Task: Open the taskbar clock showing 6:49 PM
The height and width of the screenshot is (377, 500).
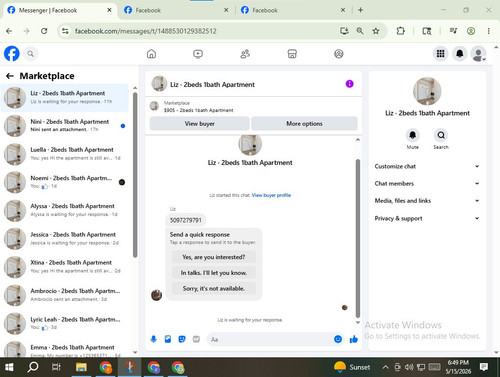Action: click(458, 367)
